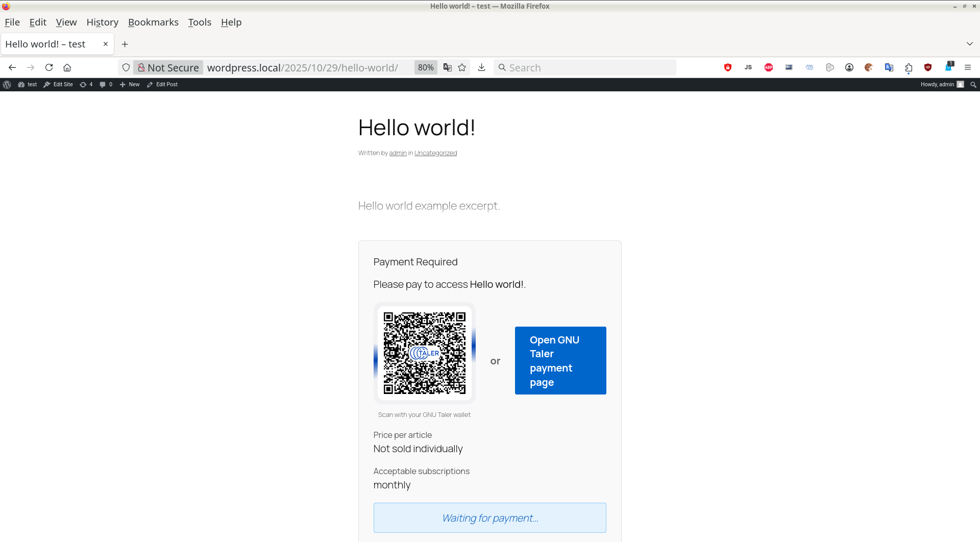Click Edit Site in the admin bar
Screen dimensions: 980x542
pyautogui.click(x=58, y=85)
